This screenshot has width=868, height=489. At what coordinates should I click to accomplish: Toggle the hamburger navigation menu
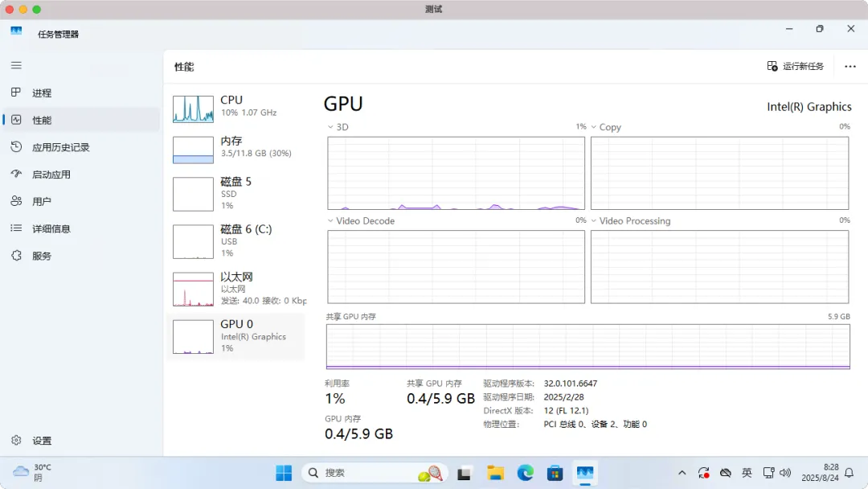[x=16, y=65]
